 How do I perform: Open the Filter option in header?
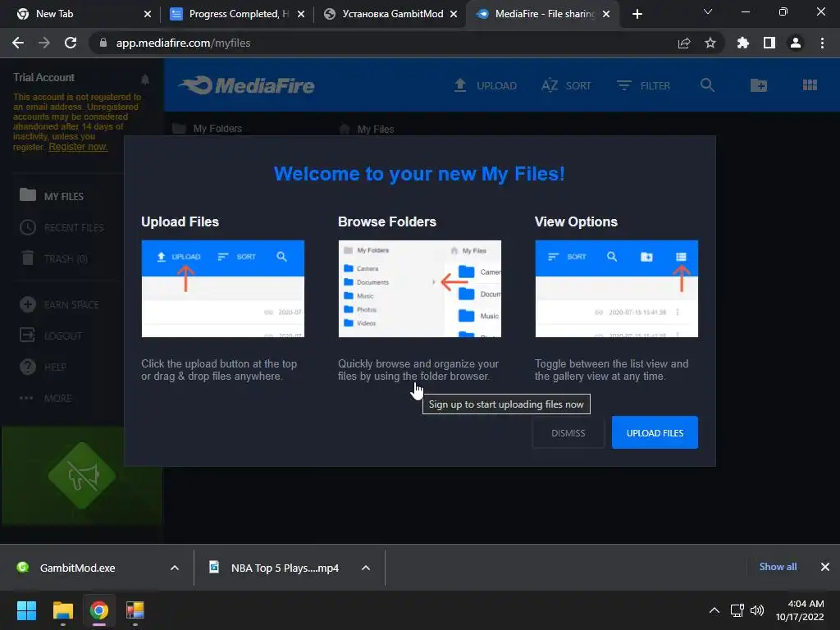click(x=643, y=85)
